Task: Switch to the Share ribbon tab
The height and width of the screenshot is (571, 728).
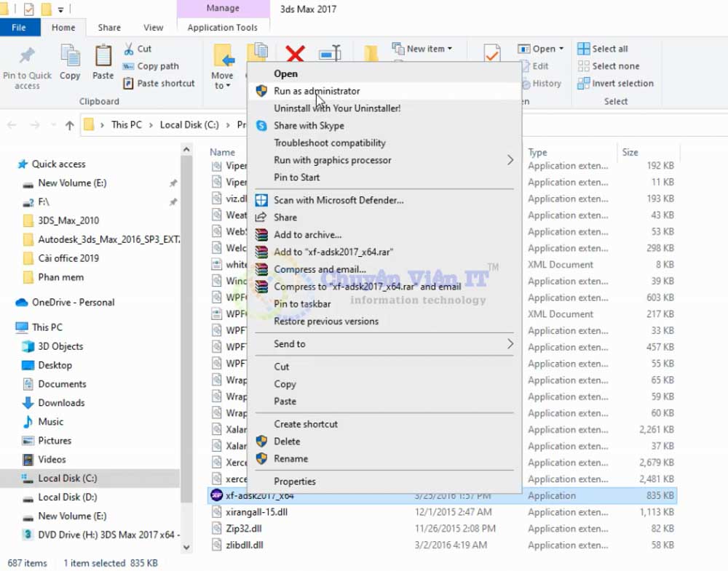Action: pos(109,28)
